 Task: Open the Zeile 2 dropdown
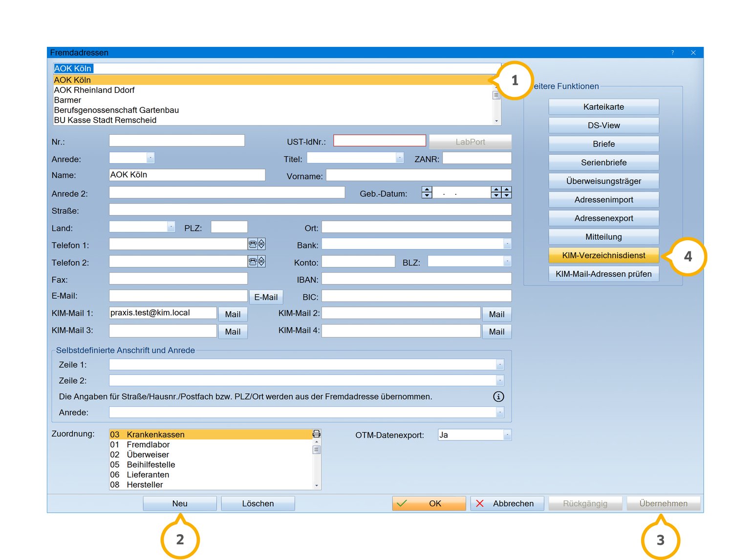[x=500, y=380]
